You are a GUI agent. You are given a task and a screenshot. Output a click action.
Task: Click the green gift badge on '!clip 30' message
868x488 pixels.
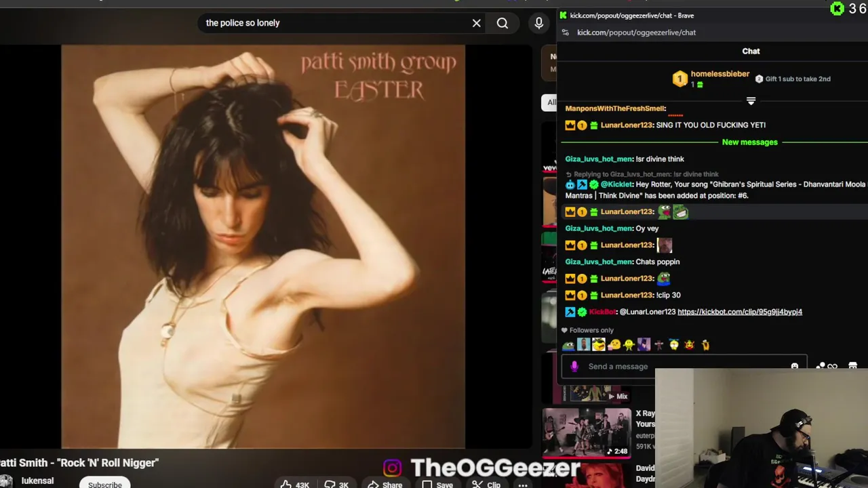point(593,295)
